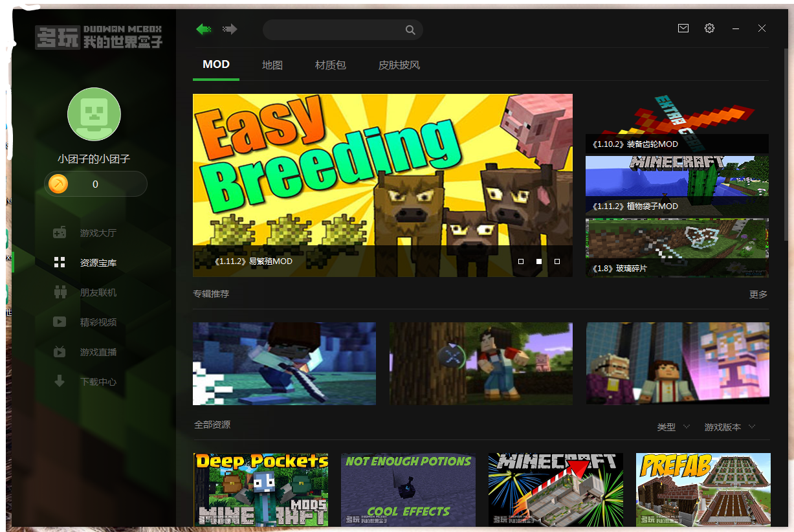Open the Not Enough Potions mod card

pyautogui.click(x=408, y=489)
